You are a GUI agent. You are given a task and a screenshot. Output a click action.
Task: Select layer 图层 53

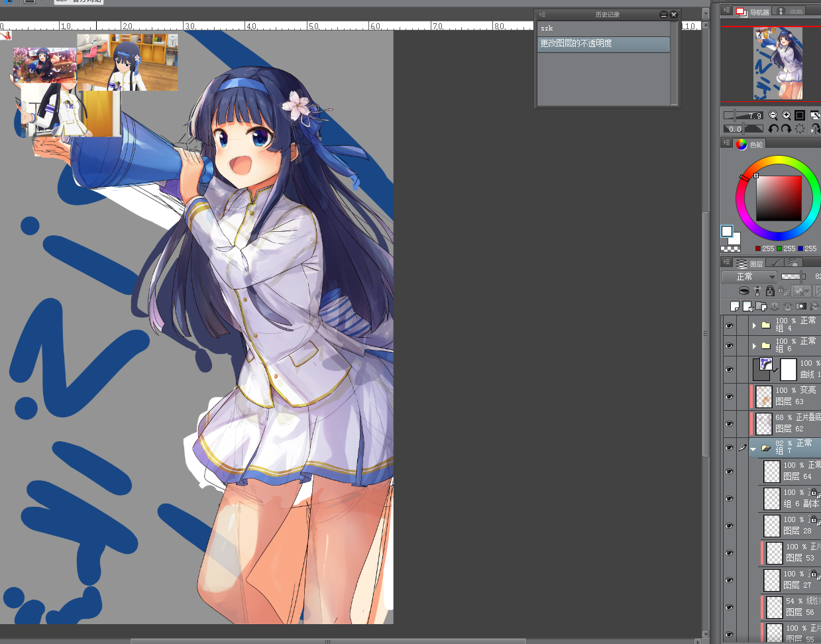coord(789,553)
